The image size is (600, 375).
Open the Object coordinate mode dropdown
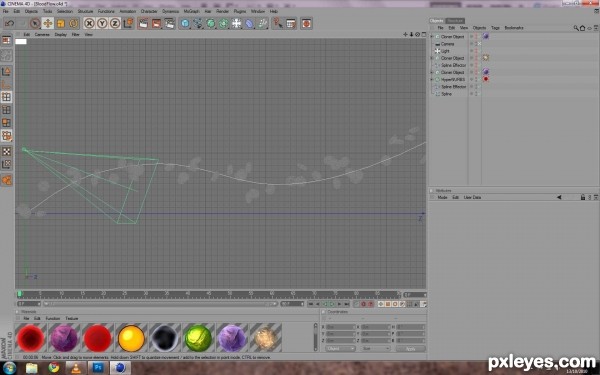click(x=340, y=349)
